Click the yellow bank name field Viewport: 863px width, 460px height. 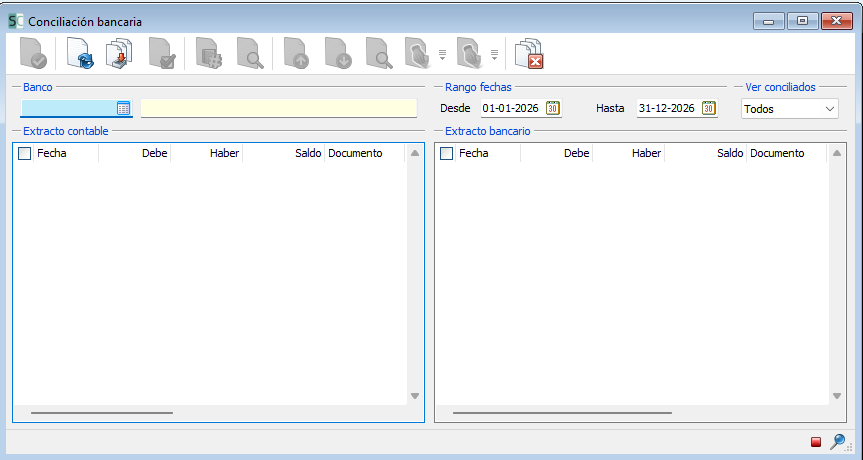pyautogui.click(x=279, y=108)
